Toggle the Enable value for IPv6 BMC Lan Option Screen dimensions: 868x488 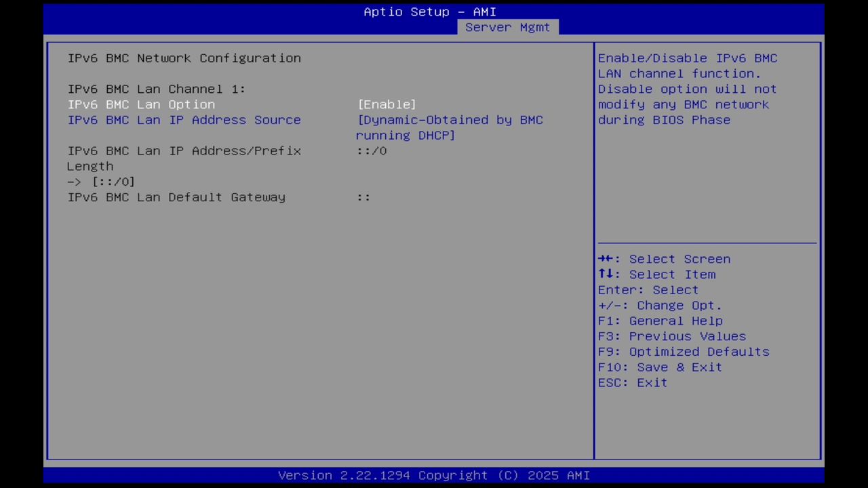click(x=387, y=104)
